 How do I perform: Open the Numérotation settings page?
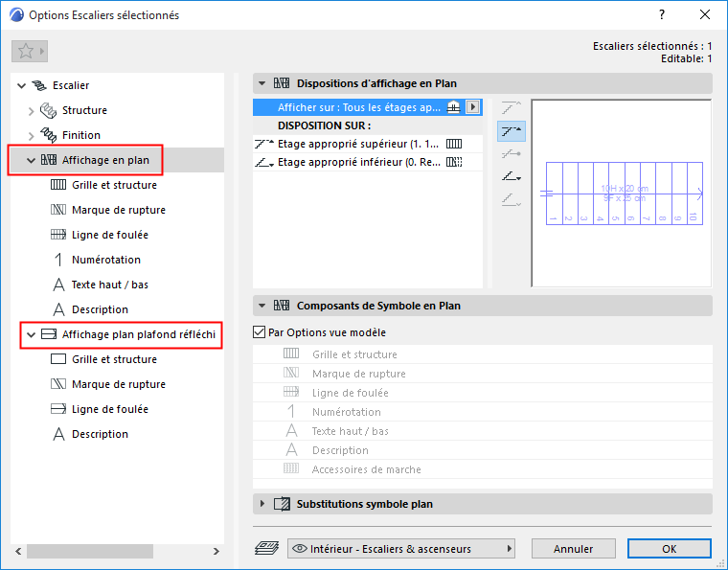106,260
